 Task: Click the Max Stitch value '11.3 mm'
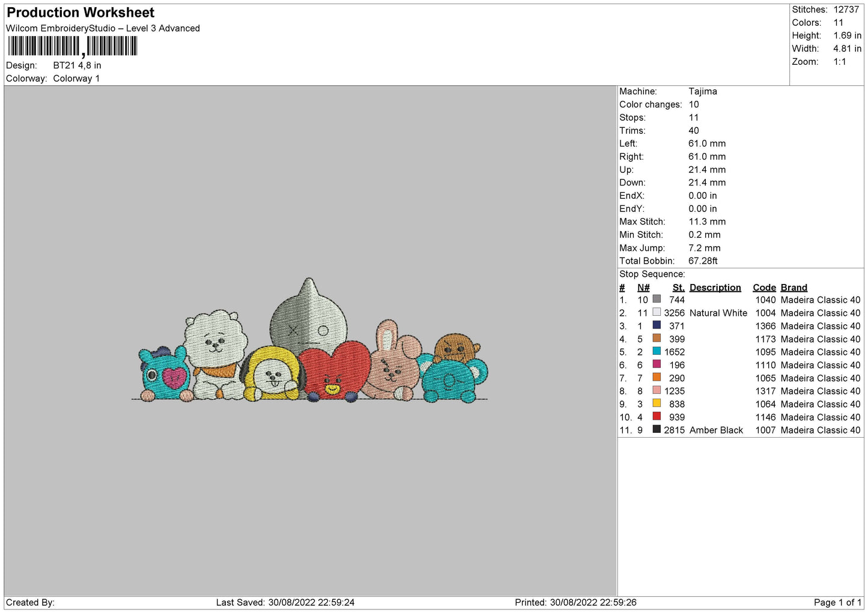[x=707, y=222]
